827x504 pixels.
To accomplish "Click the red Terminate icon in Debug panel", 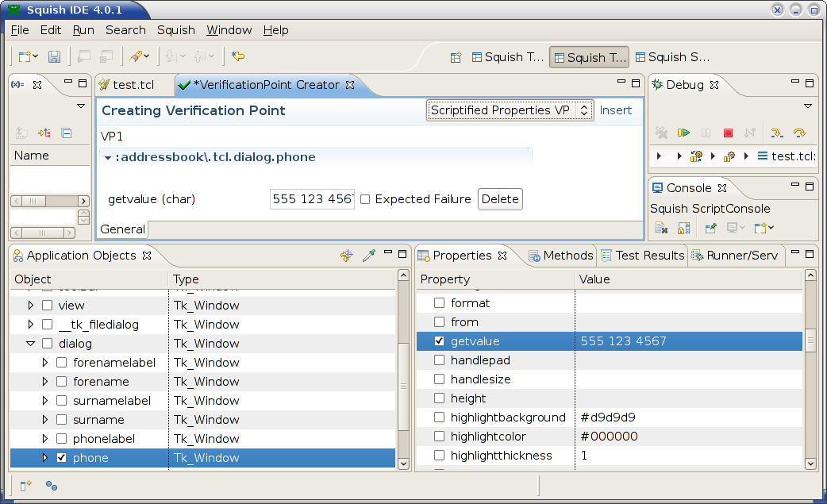I will 728,133.
